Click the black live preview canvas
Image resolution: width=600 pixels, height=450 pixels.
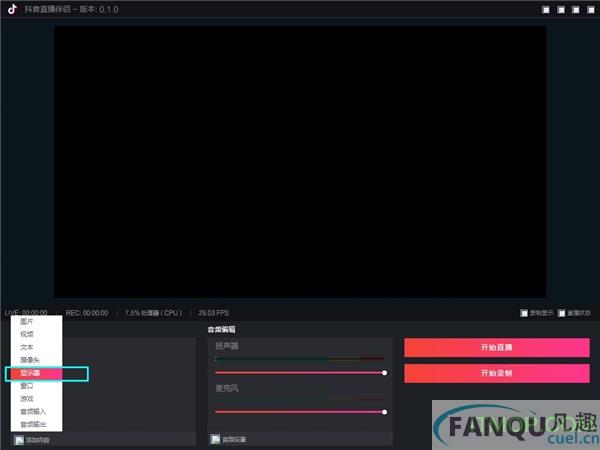tap(300, 161)
